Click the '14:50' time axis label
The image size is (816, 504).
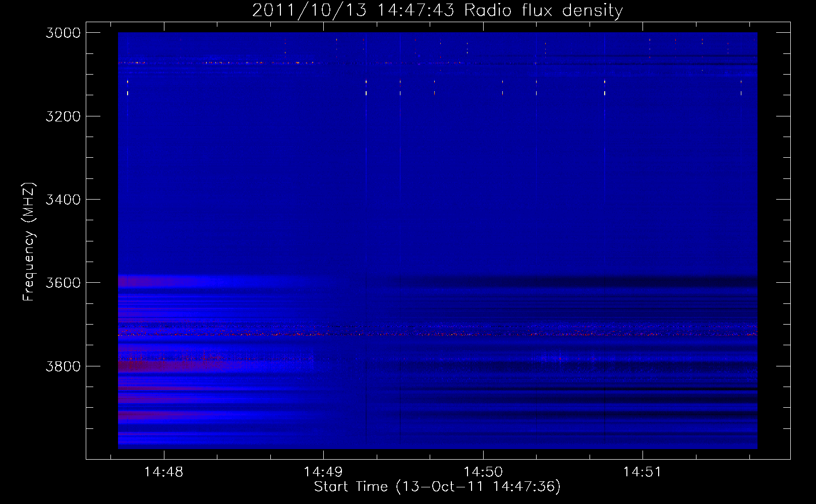point(483,472)
